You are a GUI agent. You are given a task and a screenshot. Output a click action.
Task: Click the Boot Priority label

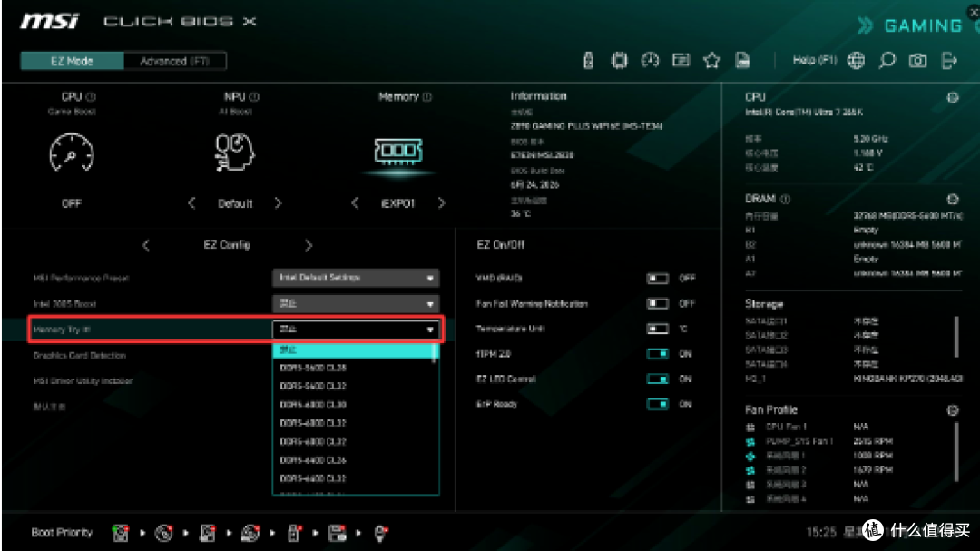coord(62,533)
